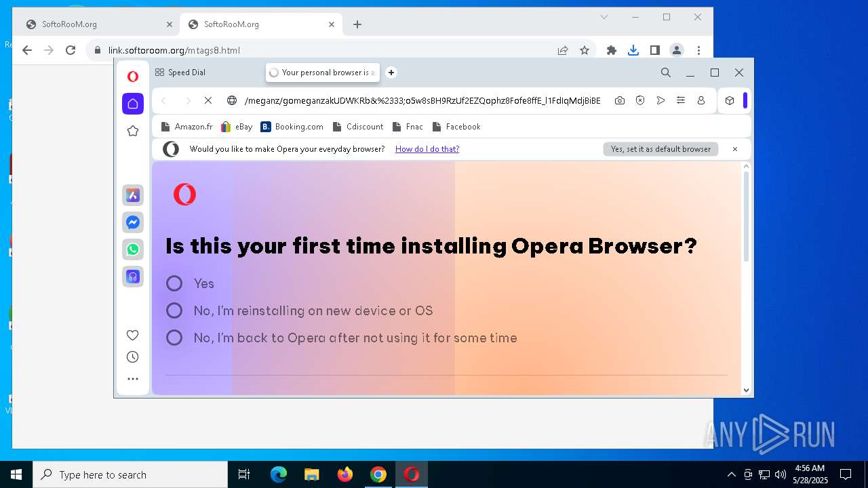The height and width of the screenshot is (488, 868).
Task: Open Messenger in Opera sidebar
Action: tap(133, 222)
